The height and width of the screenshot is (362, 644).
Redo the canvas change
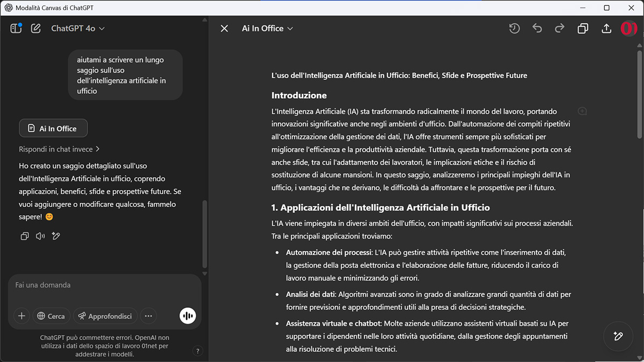click(560, 28)
